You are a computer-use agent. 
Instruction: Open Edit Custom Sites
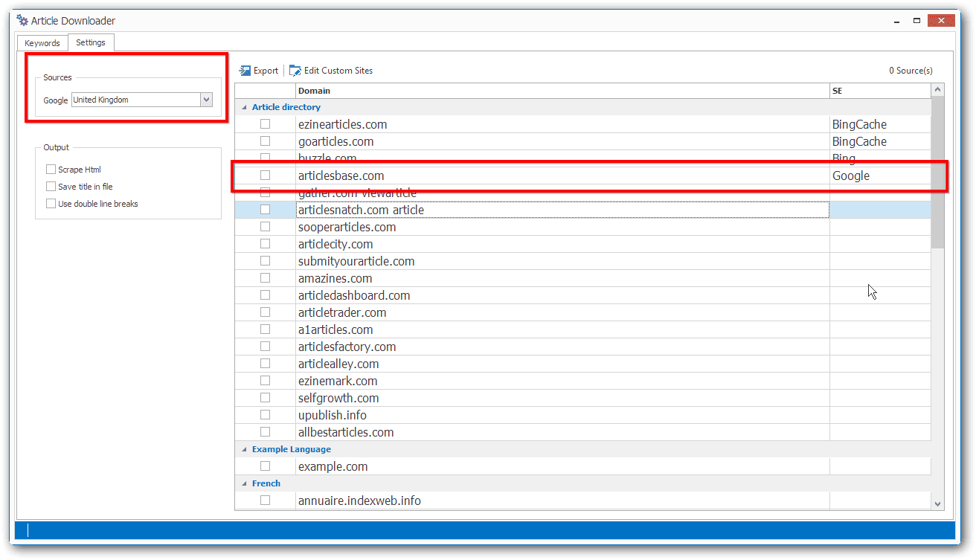(338, 71)
